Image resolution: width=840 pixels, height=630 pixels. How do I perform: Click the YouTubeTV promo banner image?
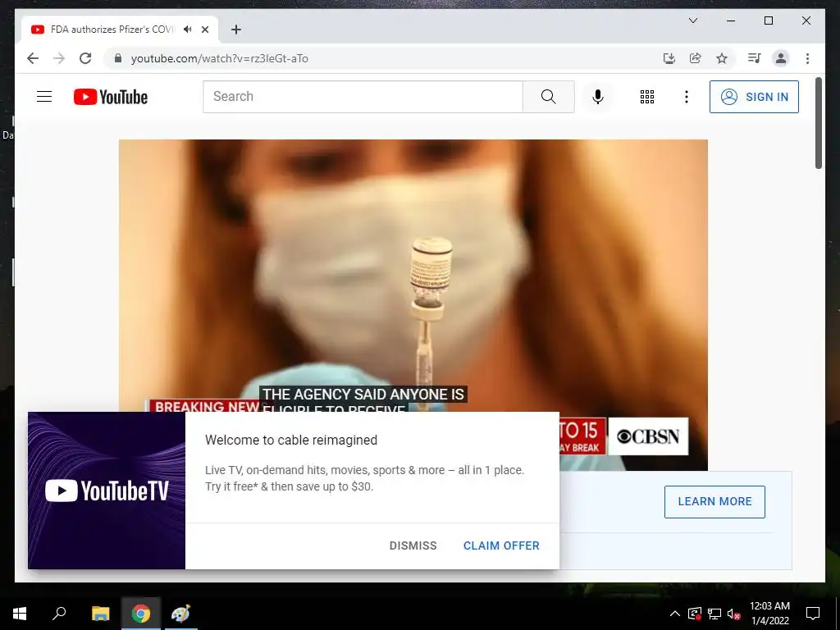[107, 491]
